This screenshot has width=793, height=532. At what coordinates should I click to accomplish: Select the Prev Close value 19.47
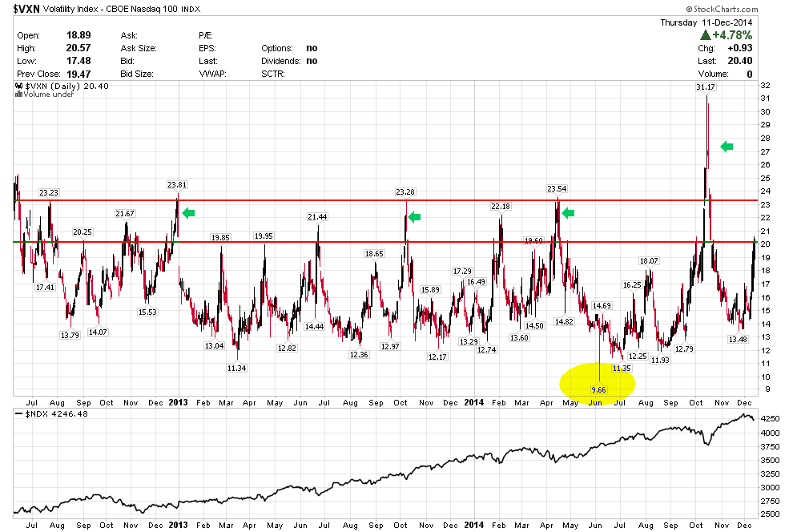pos(78,74)
